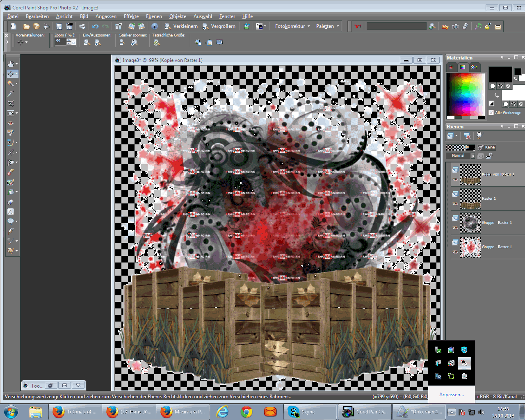Click the zoom percent input field
The height and width of the screenshot is (420, 525).
[x=60, y=42]
